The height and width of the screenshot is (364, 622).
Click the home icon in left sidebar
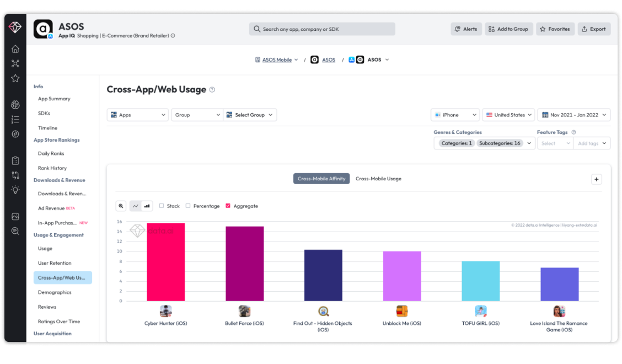15,49
